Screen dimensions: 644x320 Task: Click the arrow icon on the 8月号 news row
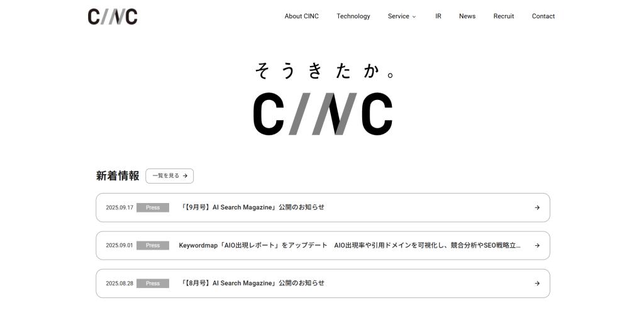(536, 284)
